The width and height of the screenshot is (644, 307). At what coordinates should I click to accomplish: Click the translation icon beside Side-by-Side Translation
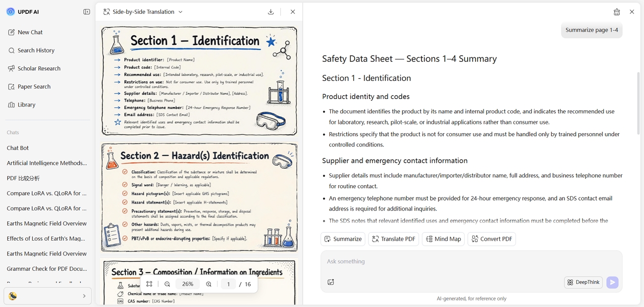[x=107, y=12]
